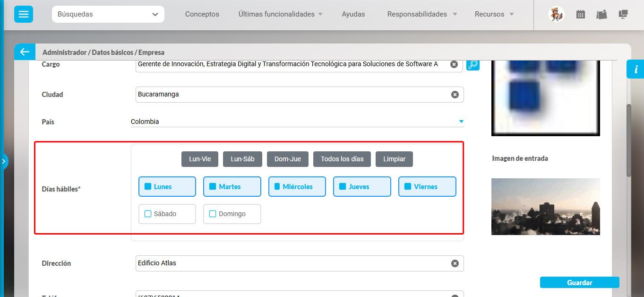644x297 pixels.
Task: Clear the Dirección field text
Action: [455, 263]
